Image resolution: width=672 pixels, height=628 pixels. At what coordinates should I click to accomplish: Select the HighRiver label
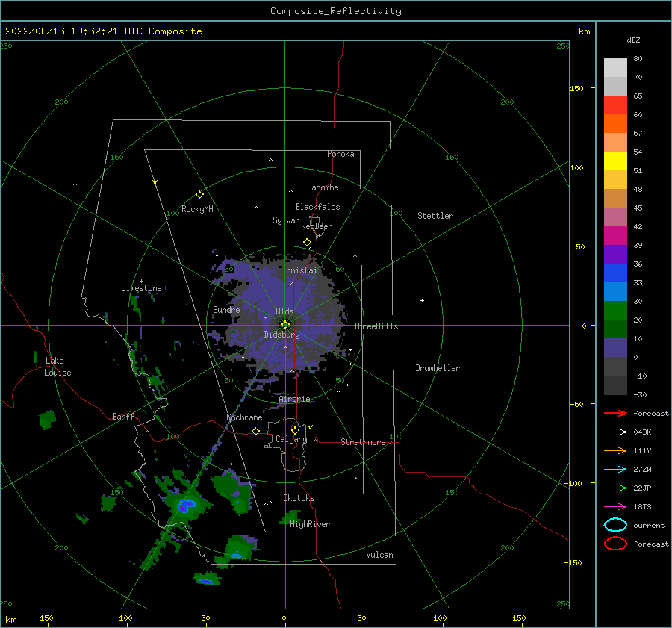tap(310, 524)
